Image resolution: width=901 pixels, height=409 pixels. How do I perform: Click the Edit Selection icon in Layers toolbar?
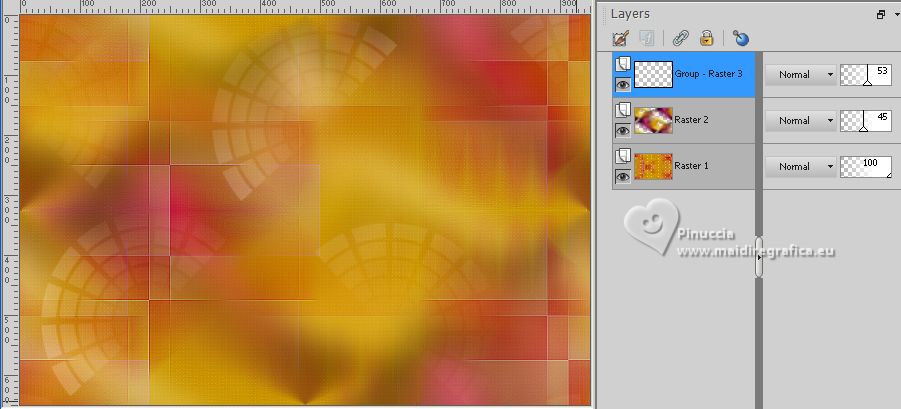(x=621, y=38)
